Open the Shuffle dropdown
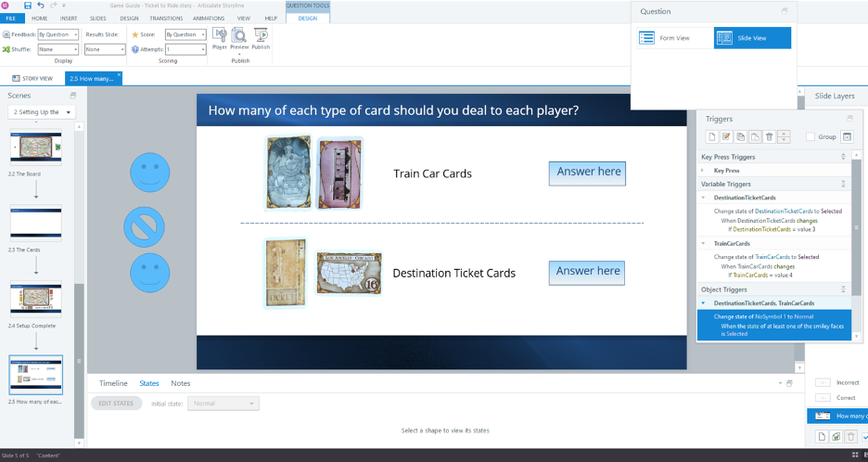868x462 pixels. (x=58, y=49)
